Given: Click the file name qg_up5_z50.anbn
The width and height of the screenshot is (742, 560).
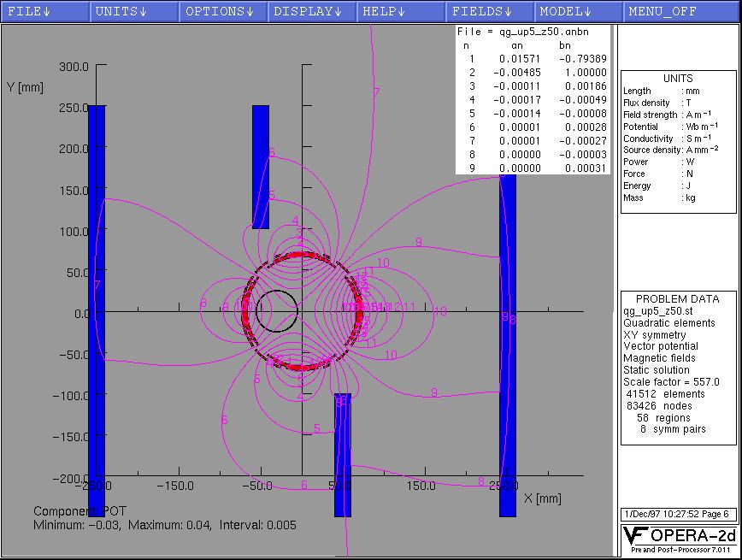Looking at the screenshot, I should (x=544, y=32).
